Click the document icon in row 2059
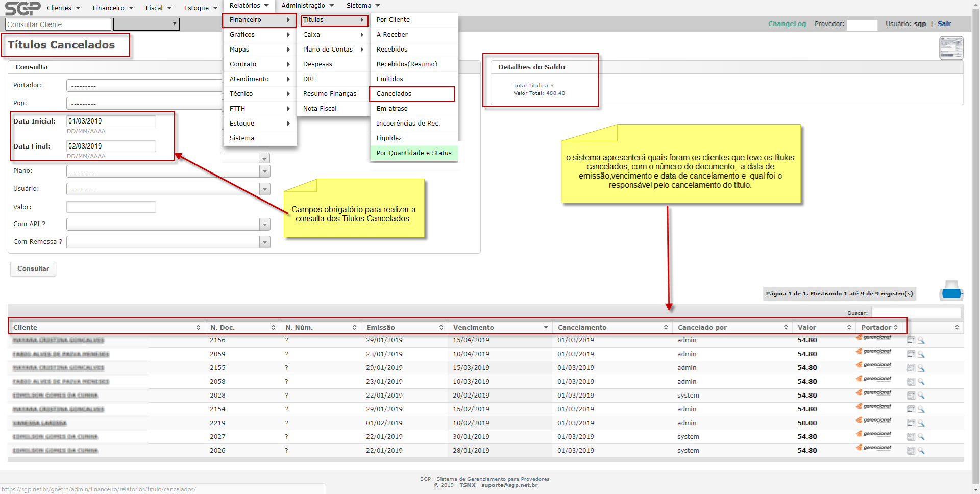Screen dimensions: 980x494 911,354
